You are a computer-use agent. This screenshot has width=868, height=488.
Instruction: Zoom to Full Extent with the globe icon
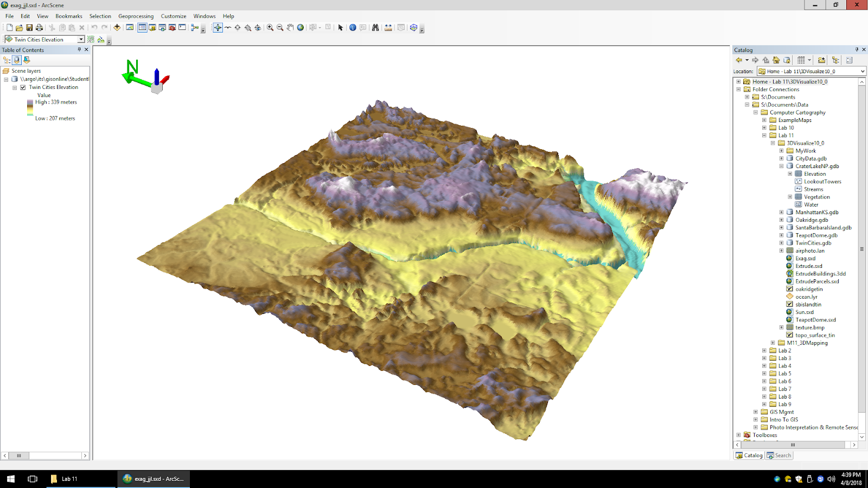point(301,28)
